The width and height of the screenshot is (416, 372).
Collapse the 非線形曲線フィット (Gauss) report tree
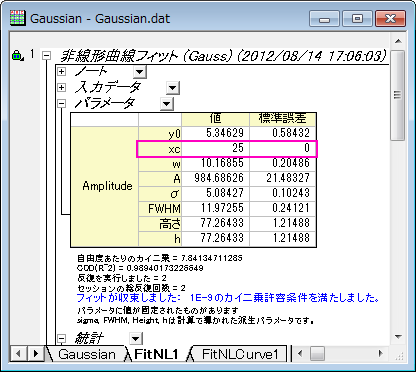[47, 56]
